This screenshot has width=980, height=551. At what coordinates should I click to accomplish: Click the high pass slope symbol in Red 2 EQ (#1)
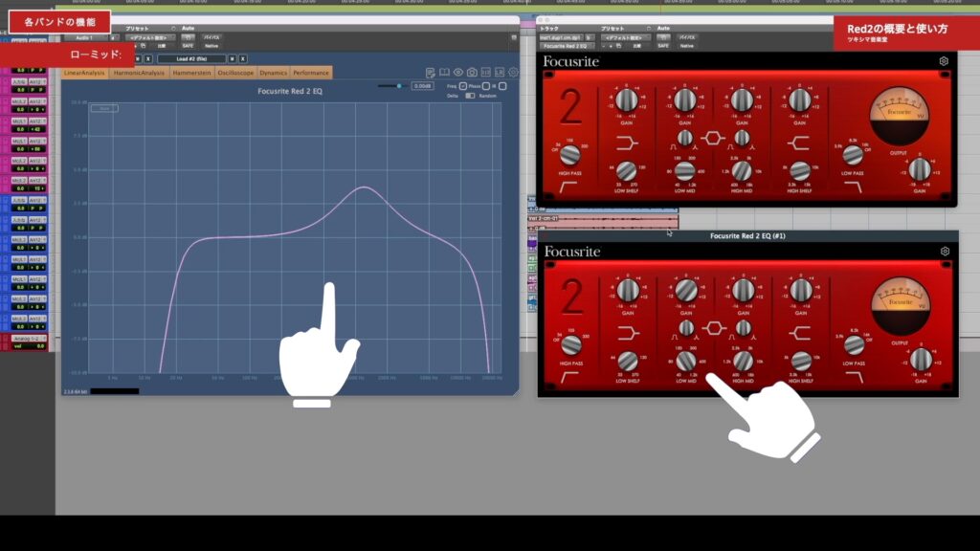568,377
